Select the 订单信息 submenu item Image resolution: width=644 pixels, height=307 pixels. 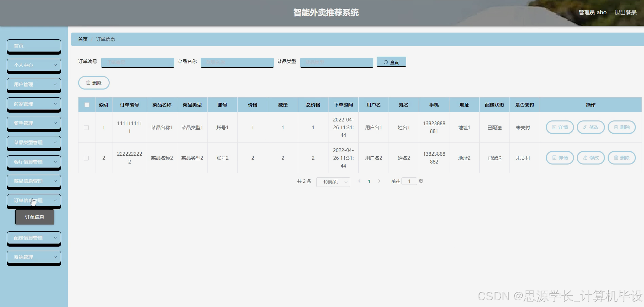35,217
